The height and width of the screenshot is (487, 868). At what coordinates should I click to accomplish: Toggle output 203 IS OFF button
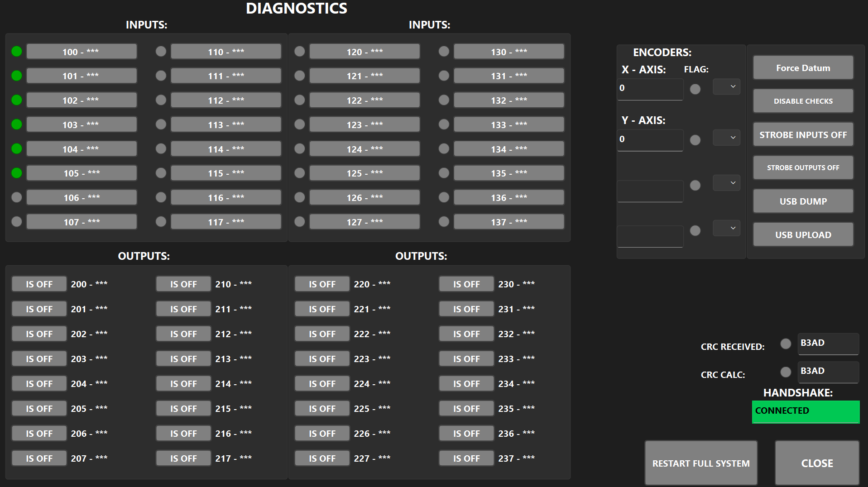point(39,359)
